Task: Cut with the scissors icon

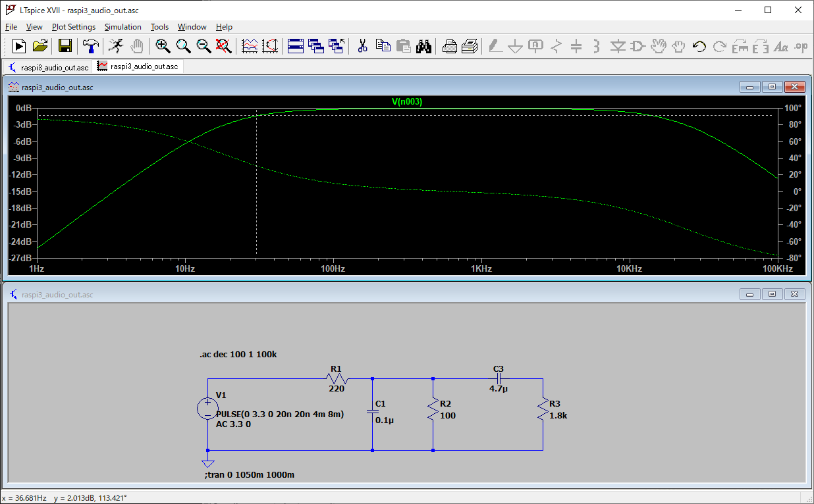Action: coord(362,46)
